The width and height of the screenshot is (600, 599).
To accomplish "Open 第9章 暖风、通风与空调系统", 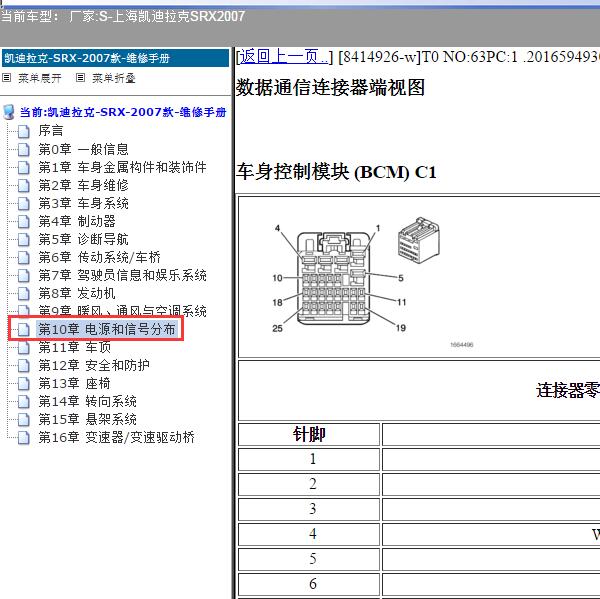I will point(122,310).
